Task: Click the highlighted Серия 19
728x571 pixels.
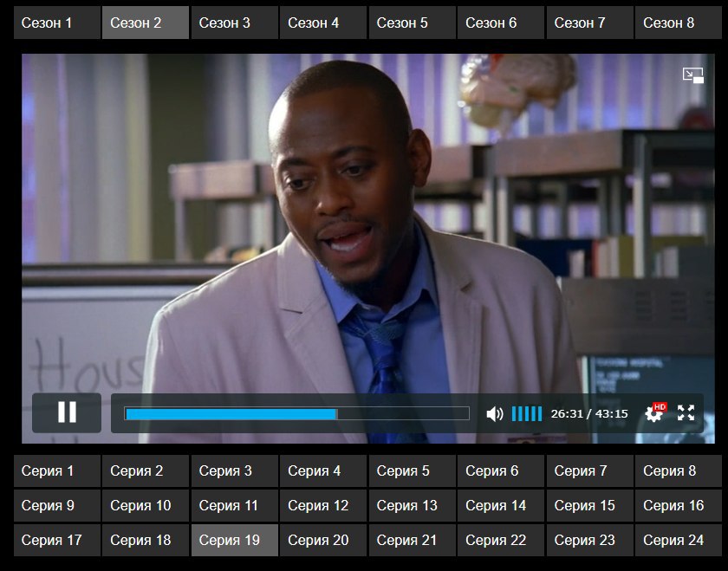Action: tap(235, 541)
